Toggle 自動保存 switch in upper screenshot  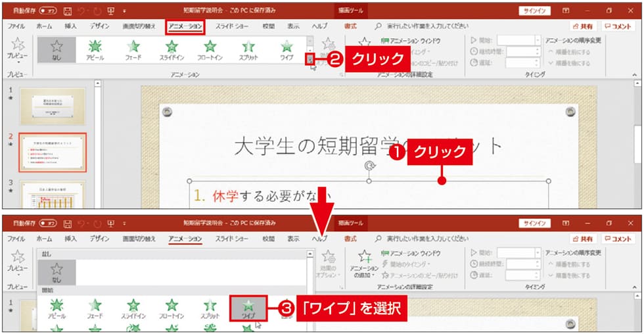48,11
